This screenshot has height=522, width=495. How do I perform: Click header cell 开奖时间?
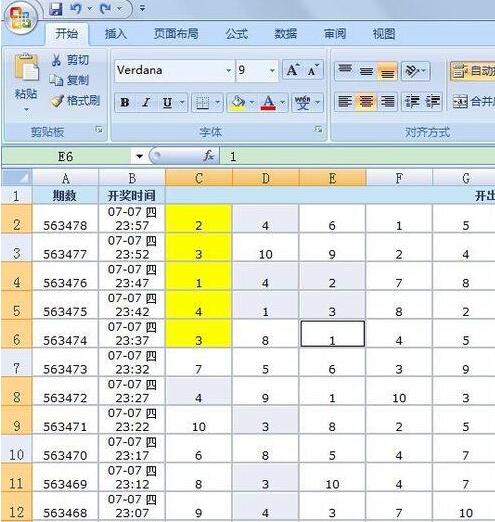(132, 195)
